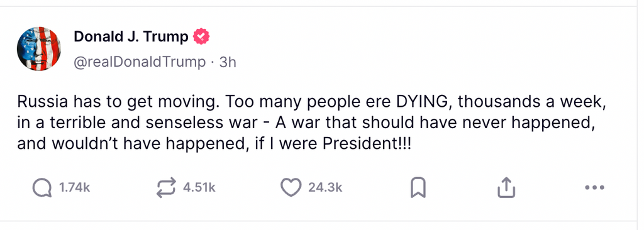
Task: Click the ReTruth repost arrows icon
Action: click(x=166, y=188)
